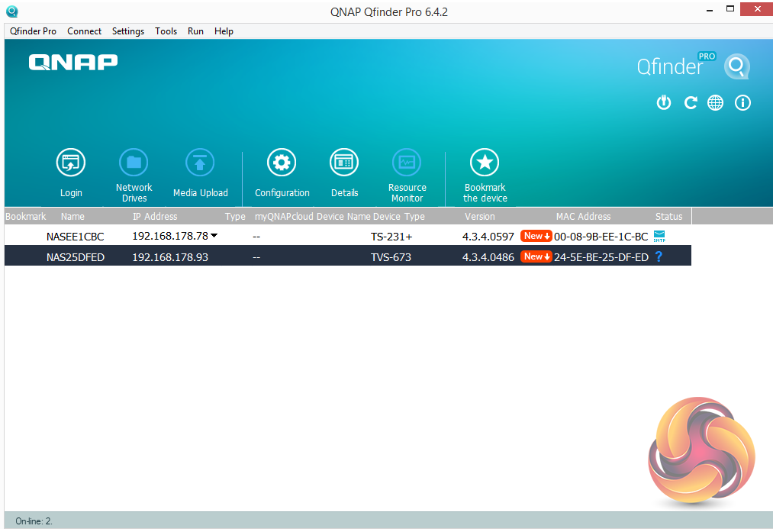Open the Resource Monitor
The height and width of the screenshot is (532, 773).
point(407,163)
